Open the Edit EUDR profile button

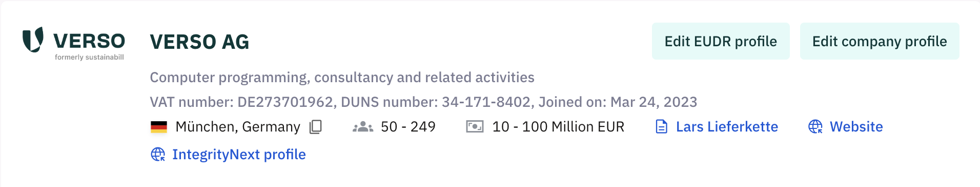tap(721, 41)
